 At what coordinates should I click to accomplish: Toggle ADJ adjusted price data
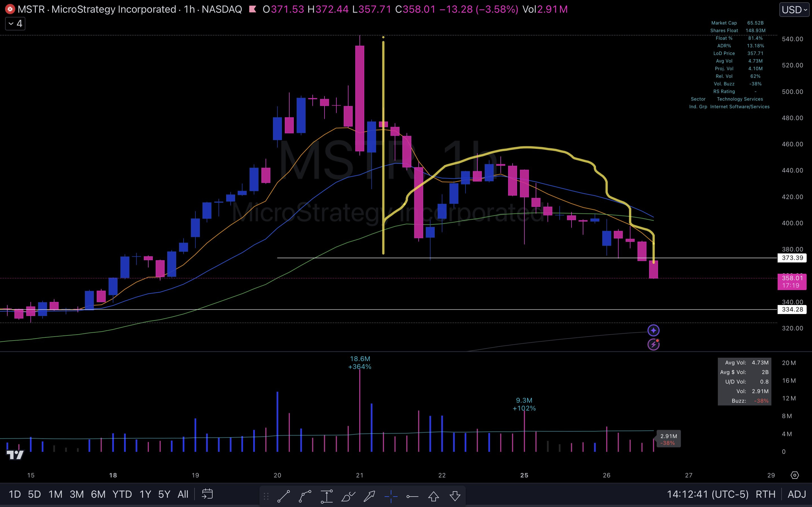click(796, 494)
